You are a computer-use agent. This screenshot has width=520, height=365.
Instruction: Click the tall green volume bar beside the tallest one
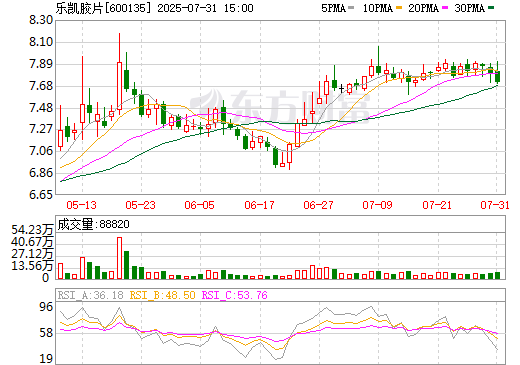pos(126,265)
